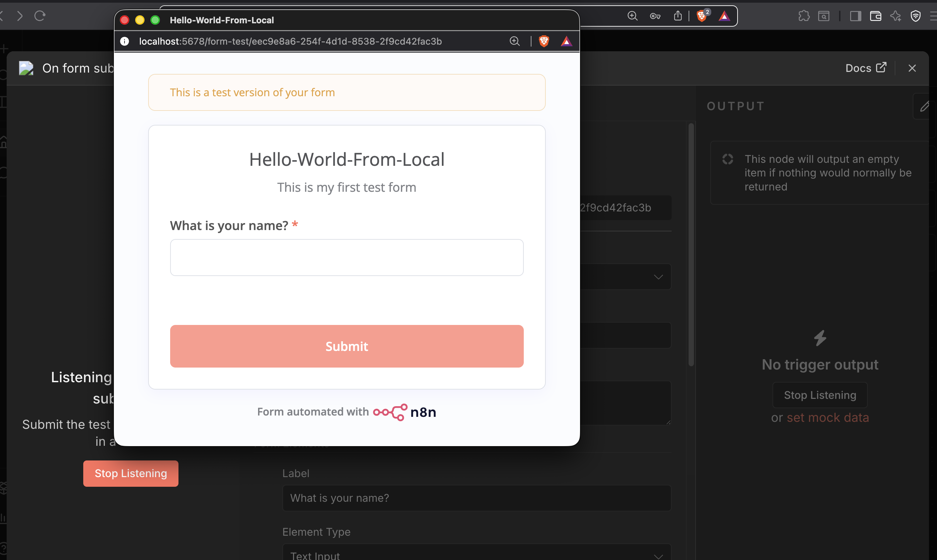
Task: Toggle the browser sidebar panel icon
Action: coord(855,16)
